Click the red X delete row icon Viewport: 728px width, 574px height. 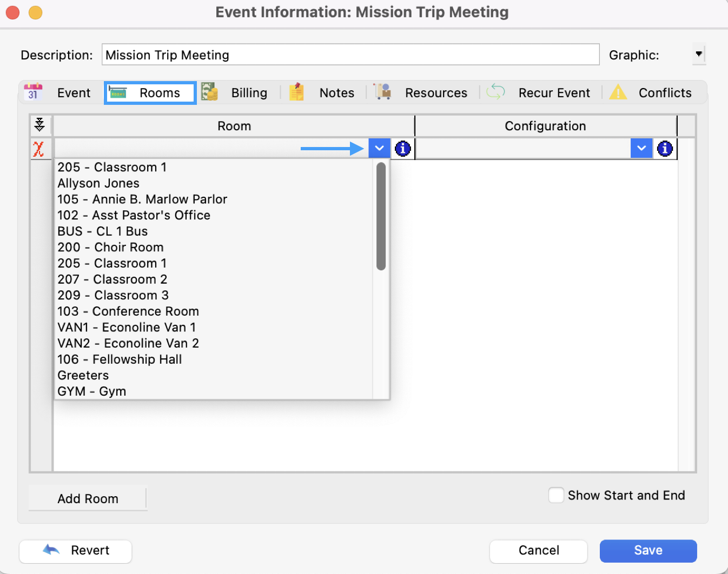(38, 149)
